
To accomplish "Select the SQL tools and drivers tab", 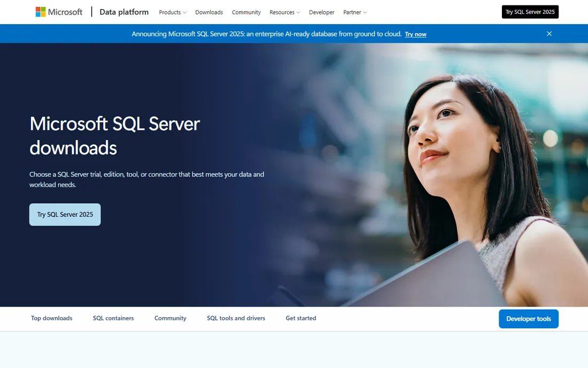I will tap(236, 318).
